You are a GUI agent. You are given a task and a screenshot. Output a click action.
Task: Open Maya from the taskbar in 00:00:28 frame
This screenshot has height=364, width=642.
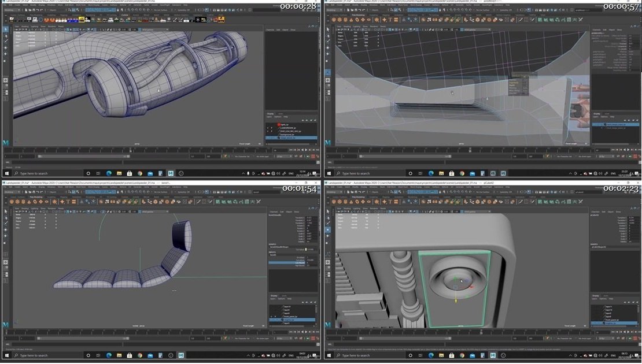[x=171, y=173]
